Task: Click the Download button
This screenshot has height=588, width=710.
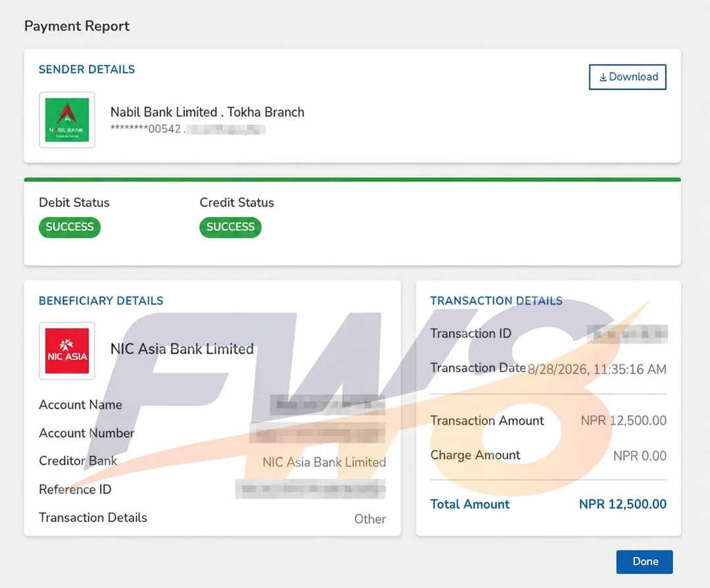Action: [627, 77]
